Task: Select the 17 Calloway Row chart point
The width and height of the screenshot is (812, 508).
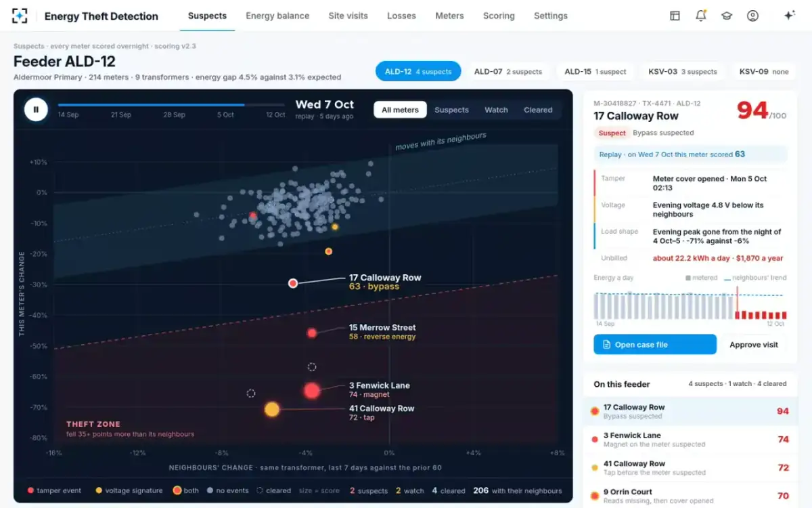Action: click(293, 283)
